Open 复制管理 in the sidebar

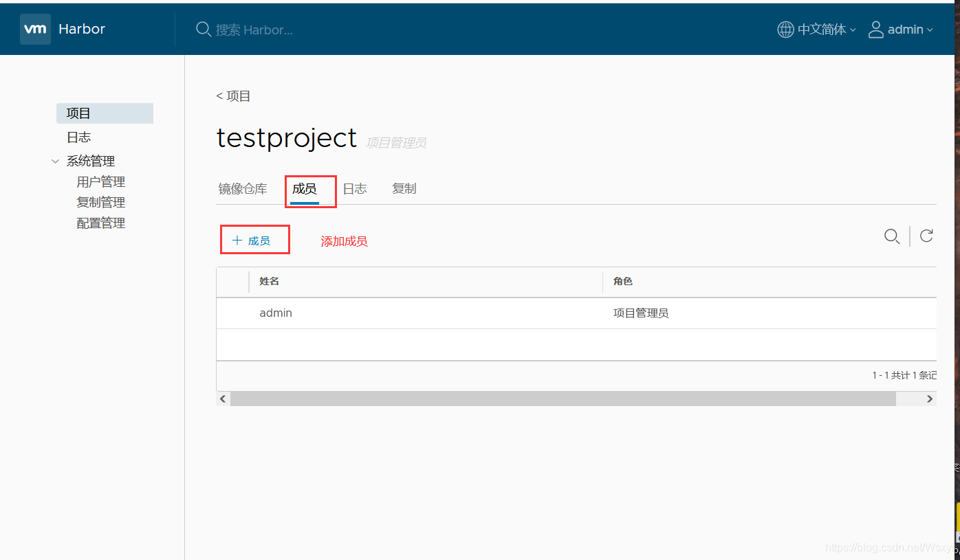[x=101, y=203]
